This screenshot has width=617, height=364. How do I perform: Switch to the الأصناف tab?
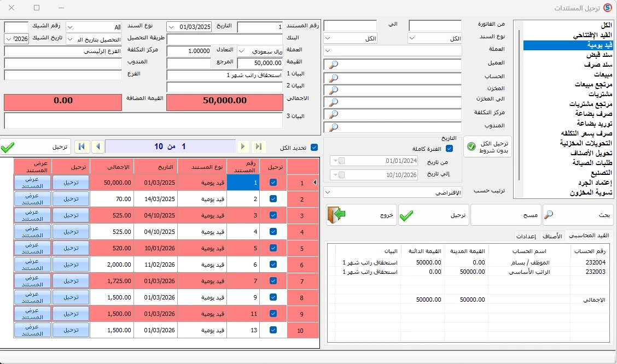[x=552, y=236]
